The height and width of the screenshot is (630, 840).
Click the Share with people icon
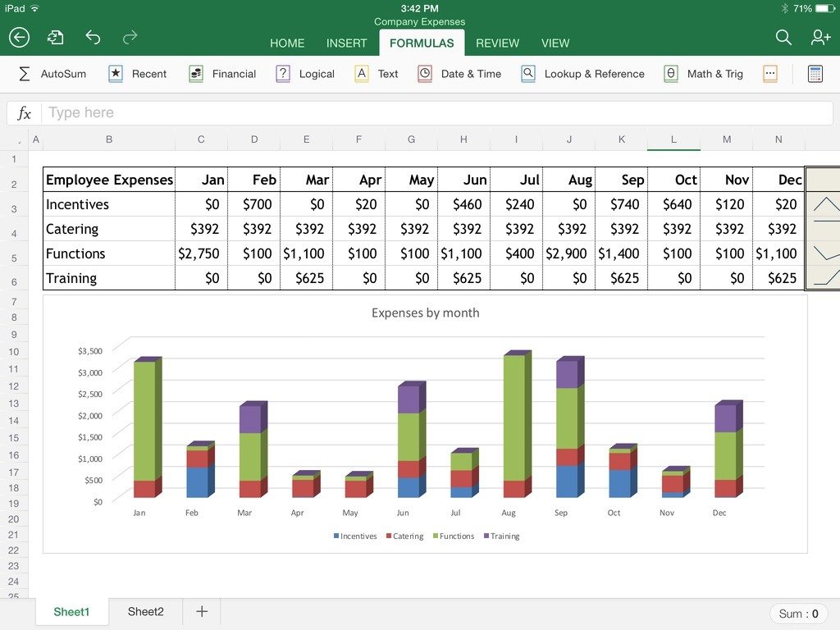point(819,37)
